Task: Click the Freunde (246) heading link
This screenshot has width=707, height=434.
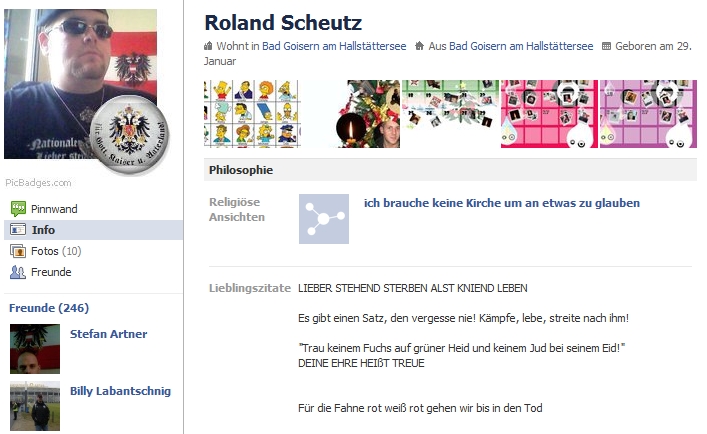Action: [x=49, y=308]
